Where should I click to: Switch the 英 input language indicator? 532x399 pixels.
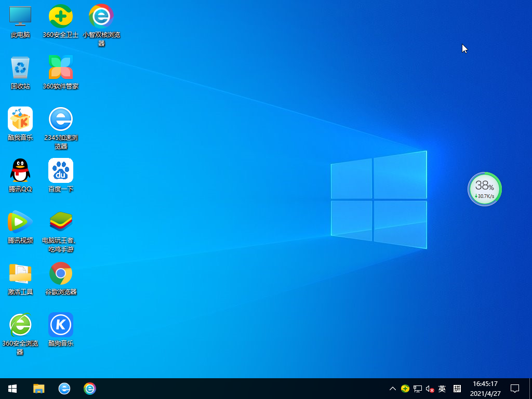[442, 389]
